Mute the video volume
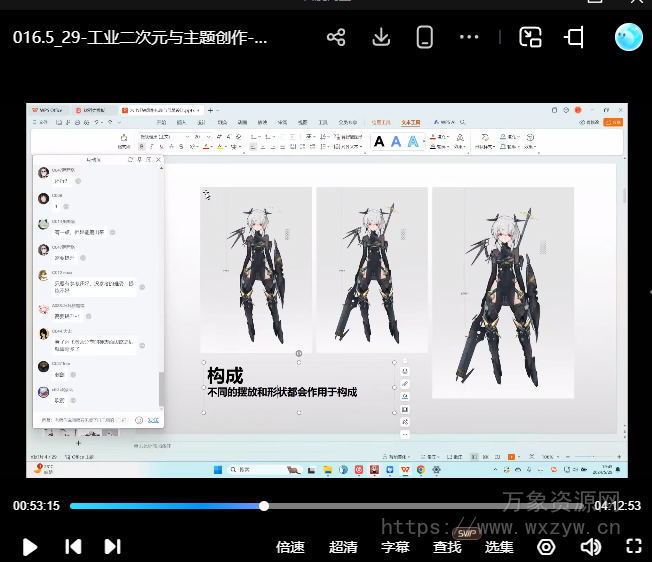Screen dimensions: 652x562 591,547
